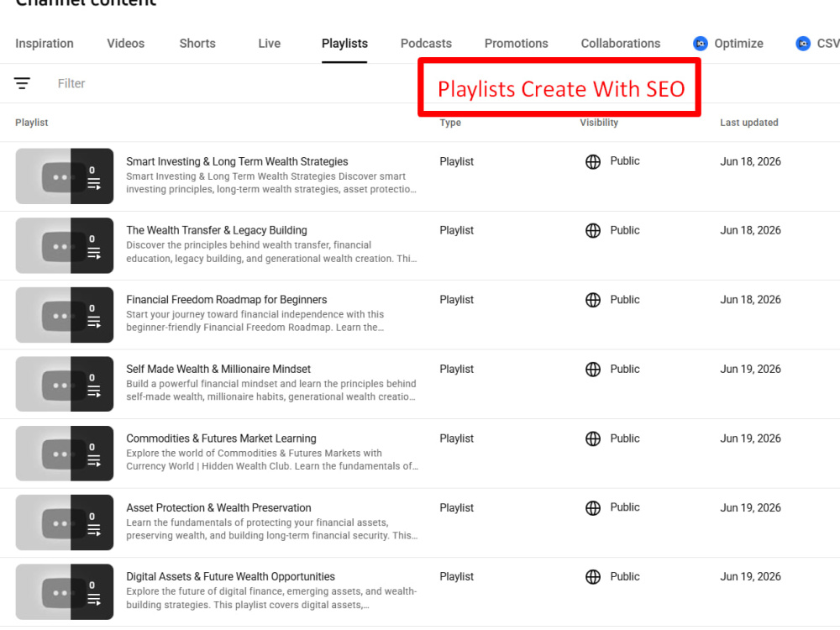This screenshot has width=840, height=630.
Task: Open the CSV tab label
Action: [828, 44]
